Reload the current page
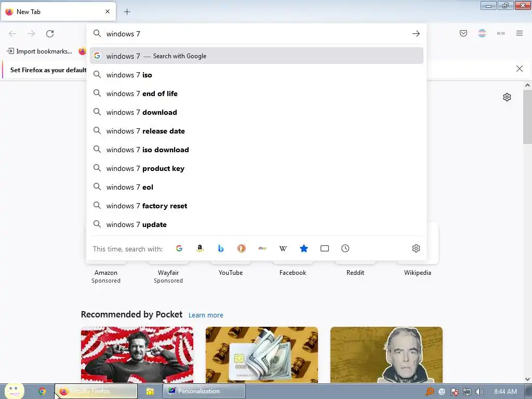The height and width of the screenshot is (399, 532). (50, 34)
